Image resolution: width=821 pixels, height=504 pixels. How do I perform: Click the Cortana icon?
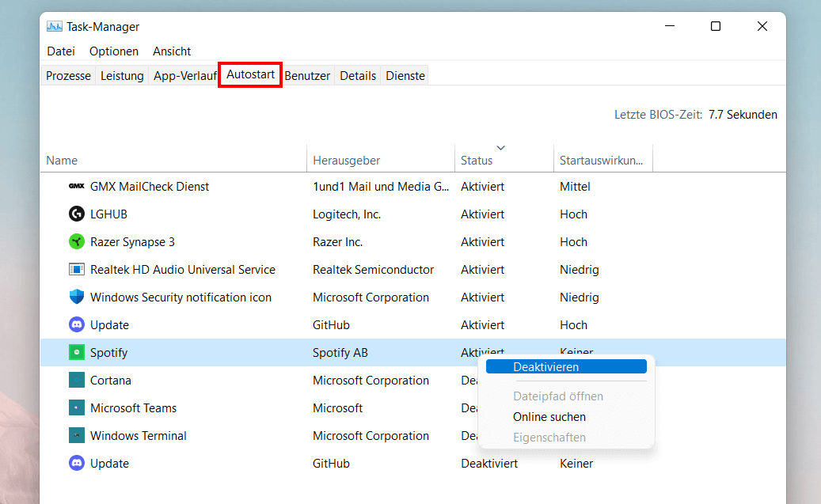click(x=77, y=380)
